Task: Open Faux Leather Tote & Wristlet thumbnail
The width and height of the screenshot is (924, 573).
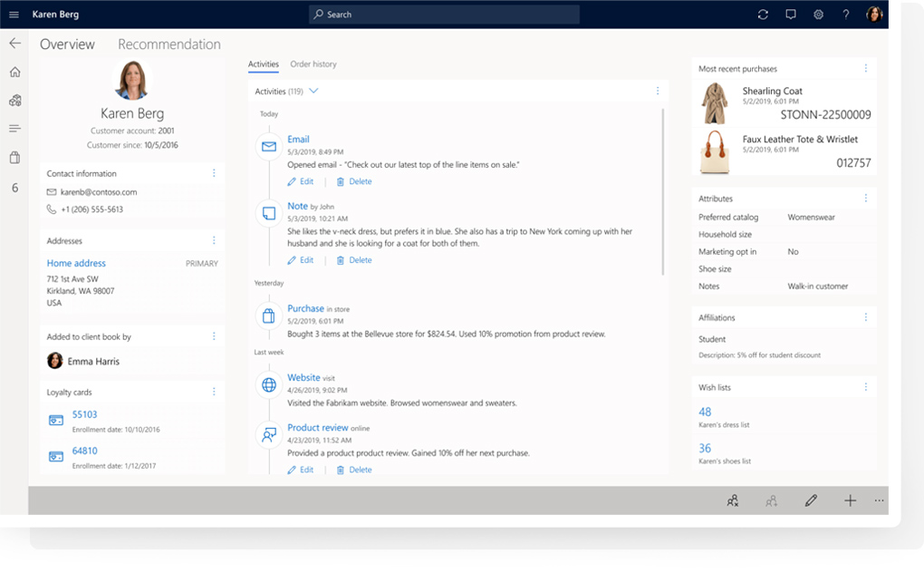Action: tap(714, 152)
